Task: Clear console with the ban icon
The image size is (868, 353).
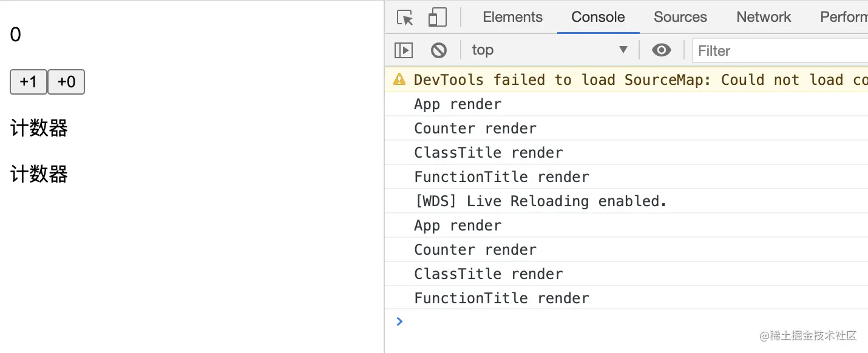Action: (x=438, y=50)
